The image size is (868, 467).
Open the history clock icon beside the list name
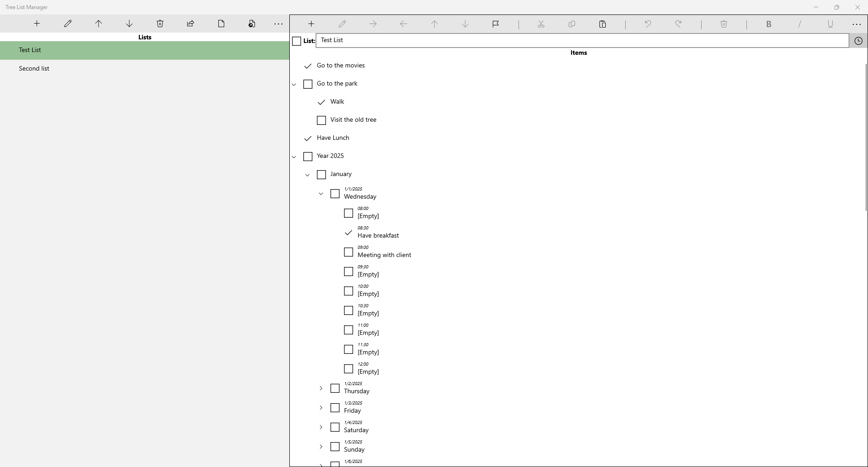click(x=858, y=40)
